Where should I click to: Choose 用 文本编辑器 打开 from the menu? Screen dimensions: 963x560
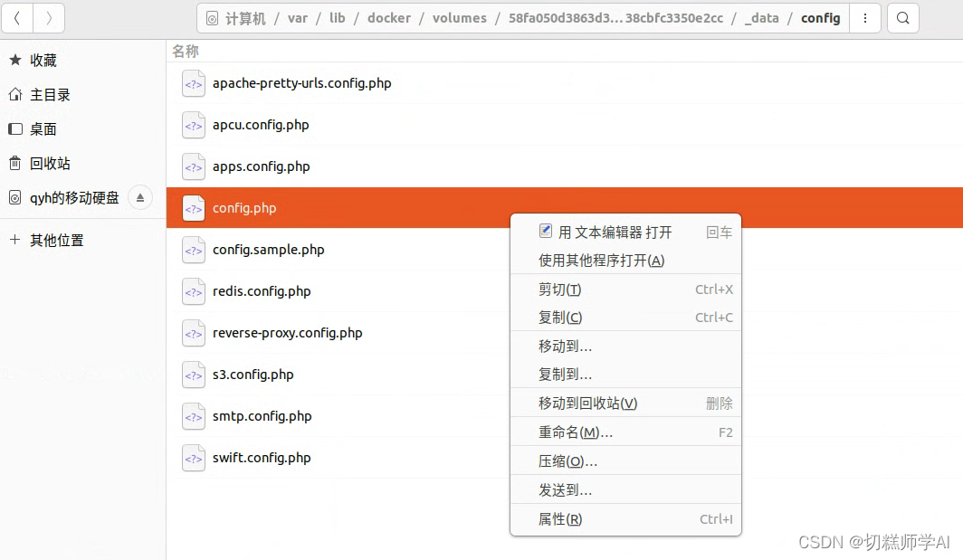[625, 233]
